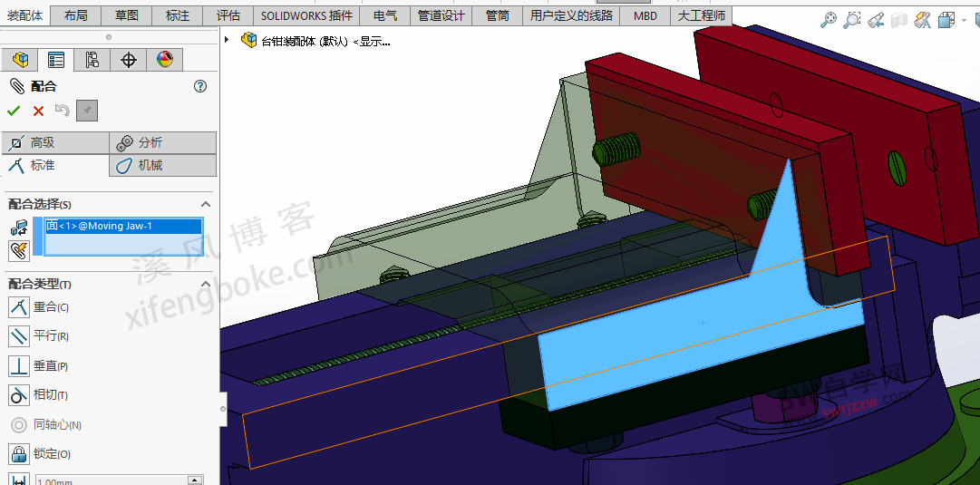Viewport: 980px width, 485px height.
Task: Click the entities-to-mate icon beside selection box
Action: 19,228
